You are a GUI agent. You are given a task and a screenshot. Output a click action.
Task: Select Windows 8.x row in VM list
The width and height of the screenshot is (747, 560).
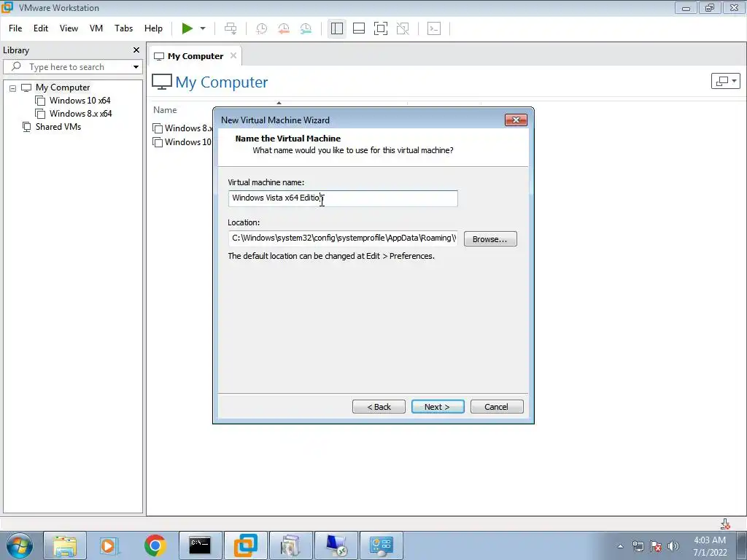182,128
